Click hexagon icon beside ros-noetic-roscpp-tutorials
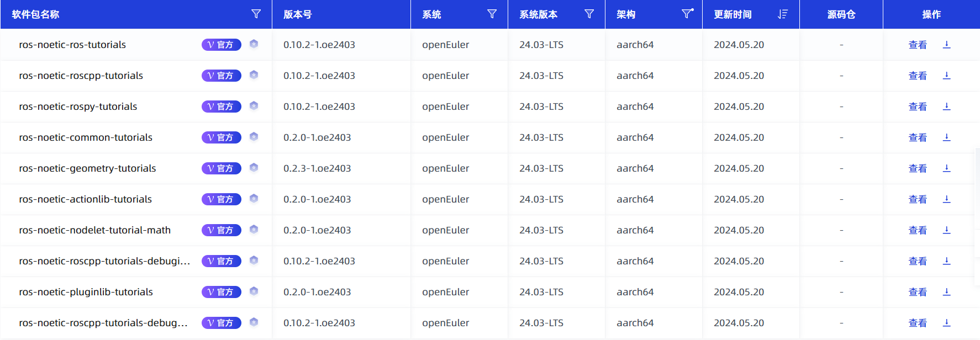The width and height of the screenshot is (980, 340). click(254, 75)
